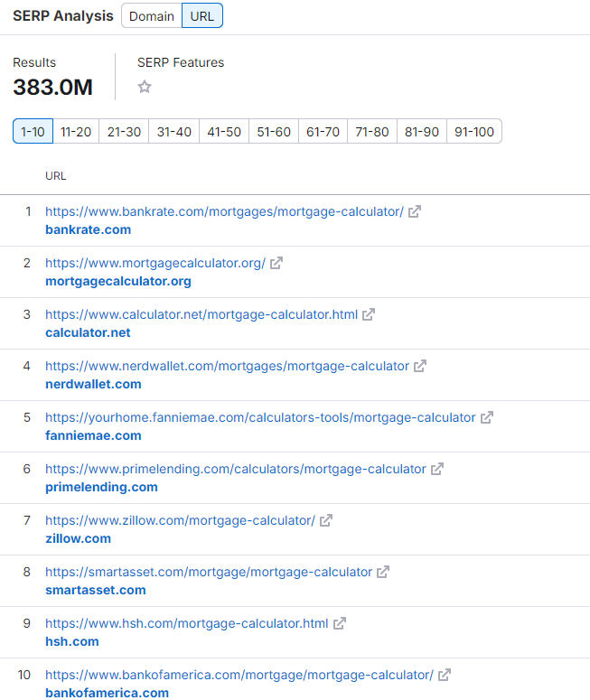Screen dimensions: 590x700
Task: Select results range 1-10
Action: 33,132
